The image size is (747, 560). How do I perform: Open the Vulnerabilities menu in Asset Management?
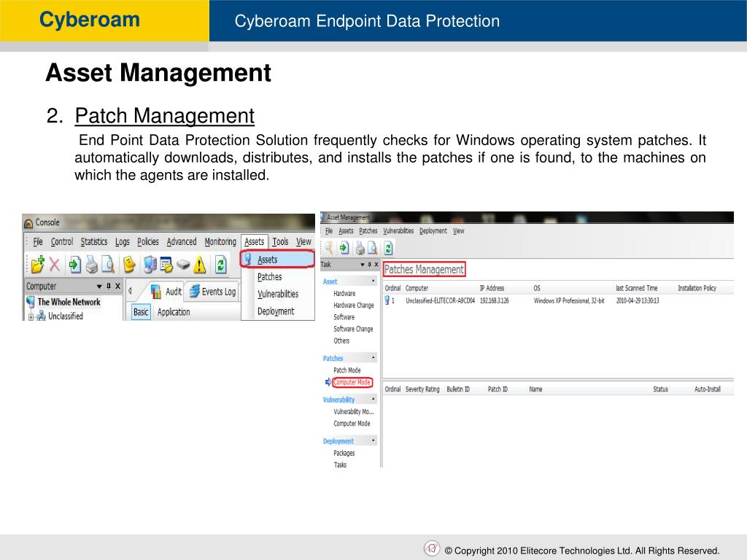398,231
